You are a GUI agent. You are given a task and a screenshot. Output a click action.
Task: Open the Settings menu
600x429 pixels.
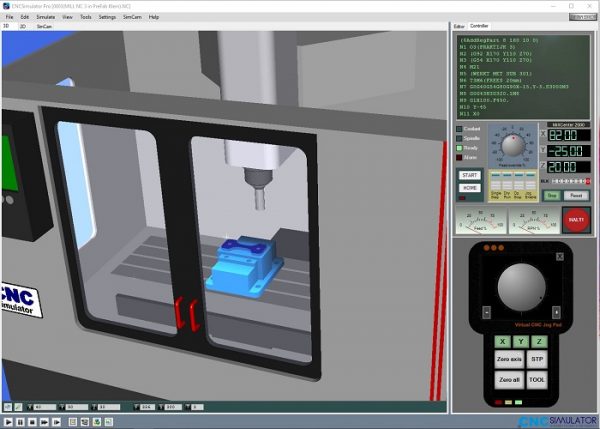tap(107, 17)
